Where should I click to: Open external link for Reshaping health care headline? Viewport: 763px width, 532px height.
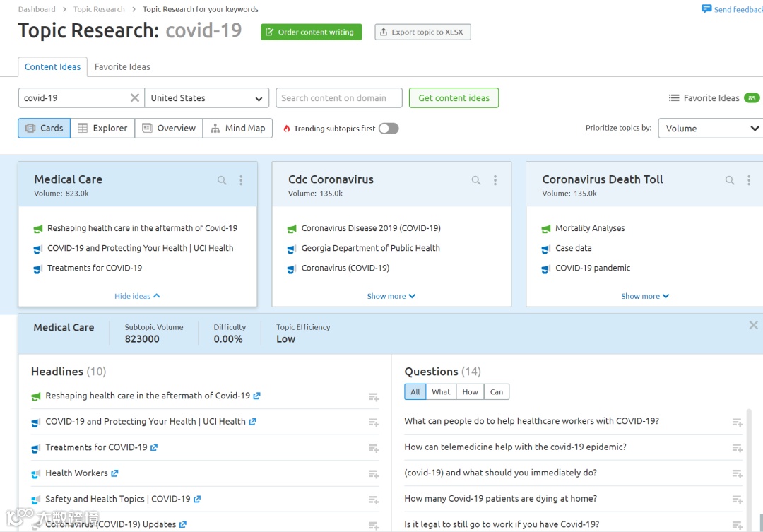(x=257, y=396)
